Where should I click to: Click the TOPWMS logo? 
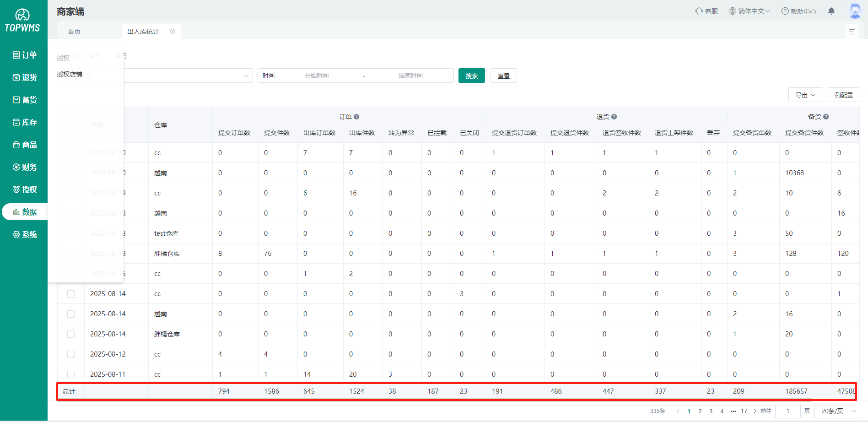click(x=22, y=21)
